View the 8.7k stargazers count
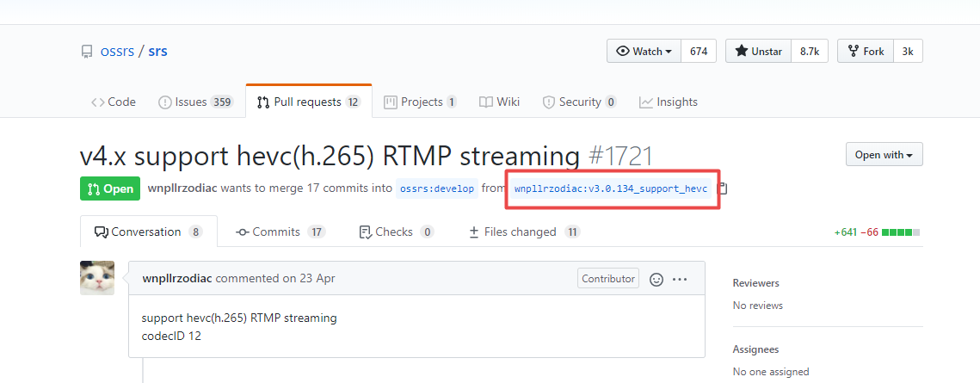980x383 pixels. (x=810, y=52)
